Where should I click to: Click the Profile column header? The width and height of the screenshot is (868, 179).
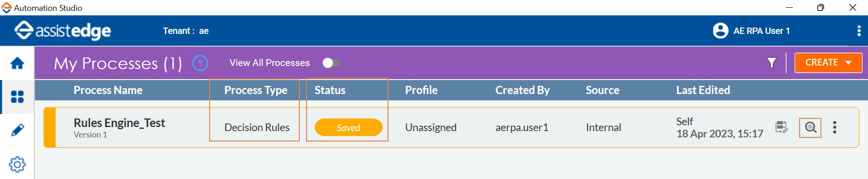pos(421,90)
